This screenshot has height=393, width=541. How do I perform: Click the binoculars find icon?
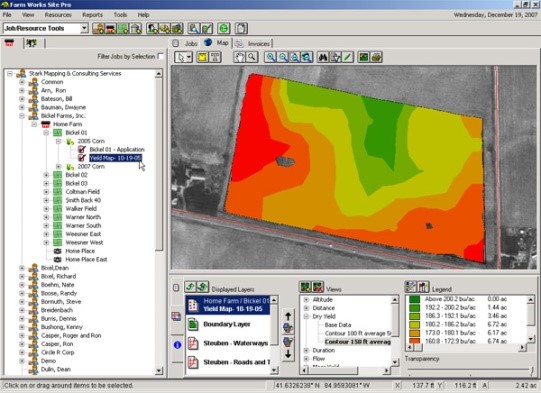coord(323,57)
